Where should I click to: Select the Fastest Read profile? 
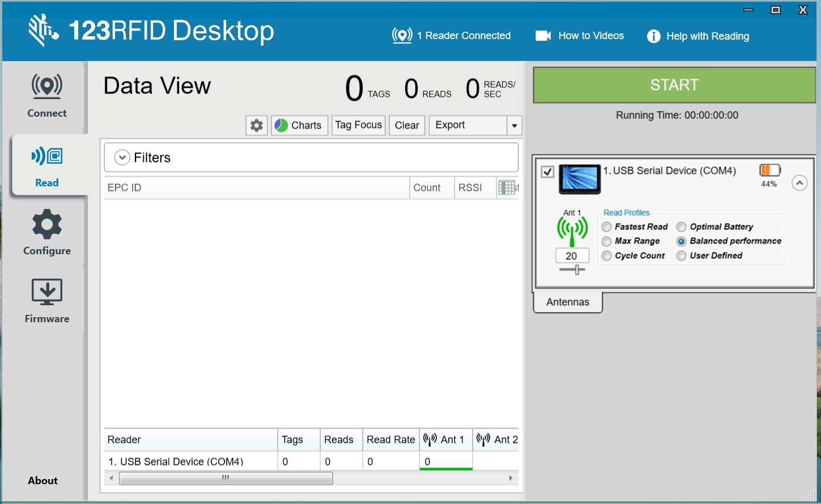click(606, 227)
